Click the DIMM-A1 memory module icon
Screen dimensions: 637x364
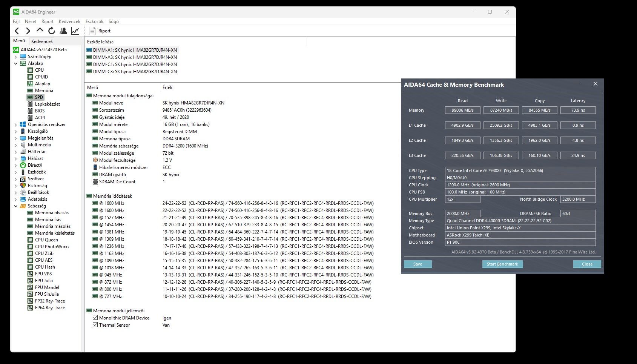click(89, 50)
